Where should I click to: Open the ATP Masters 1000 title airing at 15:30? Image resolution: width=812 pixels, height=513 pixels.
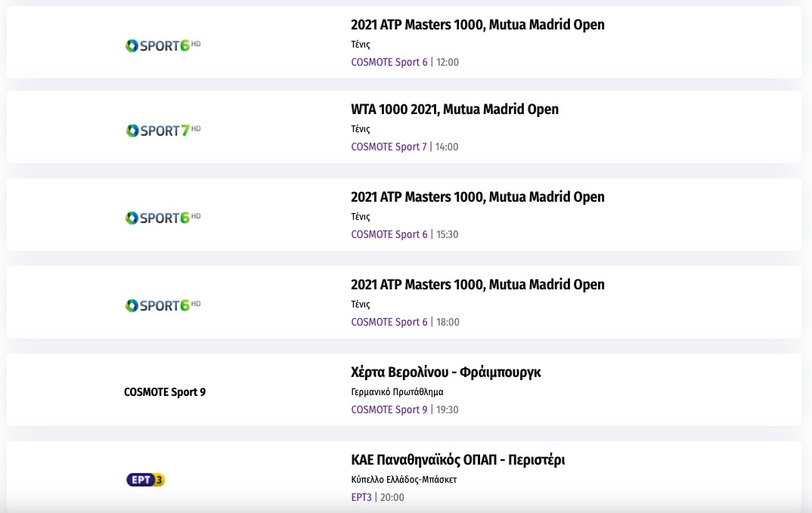coord(477,197)
